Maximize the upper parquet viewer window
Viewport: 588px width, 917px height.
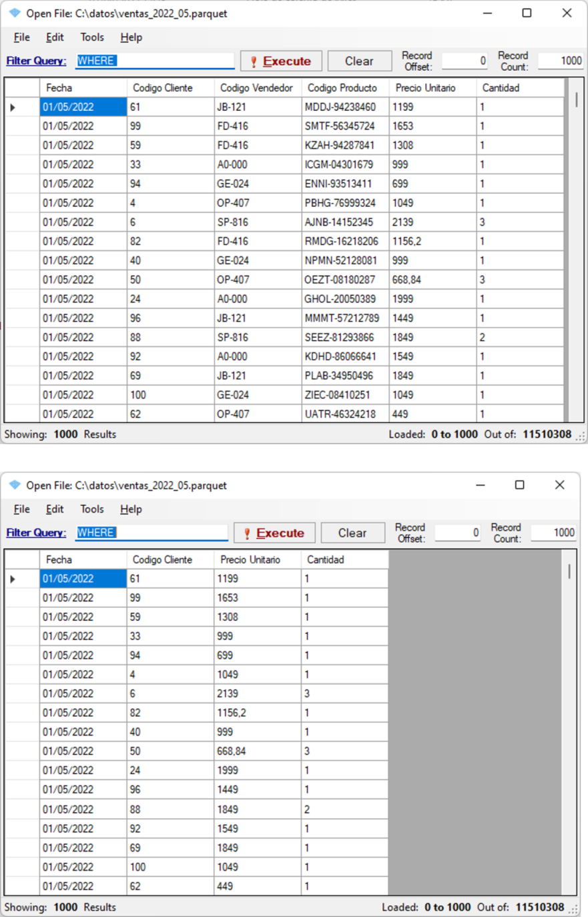527,13
